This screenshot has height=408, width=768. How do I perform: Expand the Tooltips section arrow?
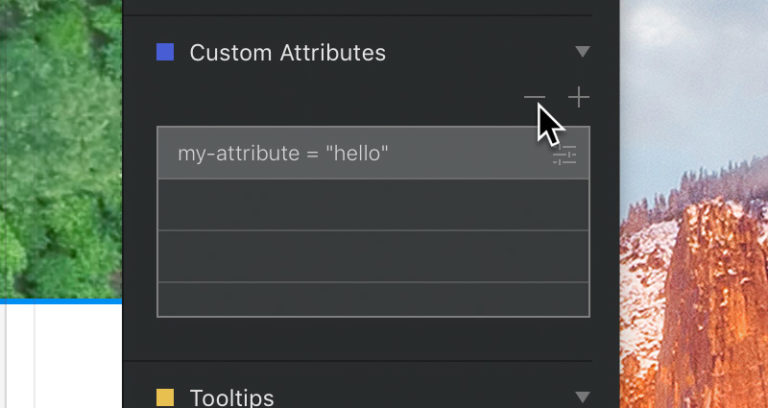tap(583, 397)
